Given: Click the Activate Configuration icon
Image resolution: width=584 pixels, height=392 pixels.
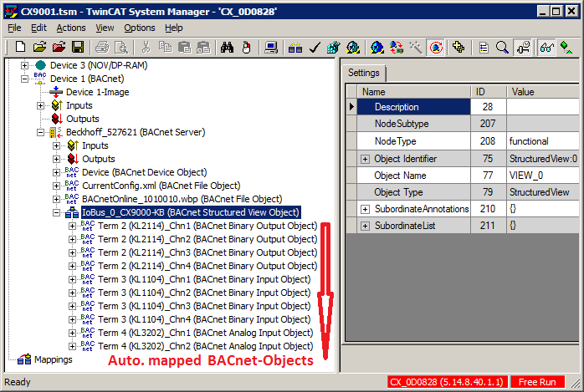Looking at the screenshot, I should coord(334,48).
